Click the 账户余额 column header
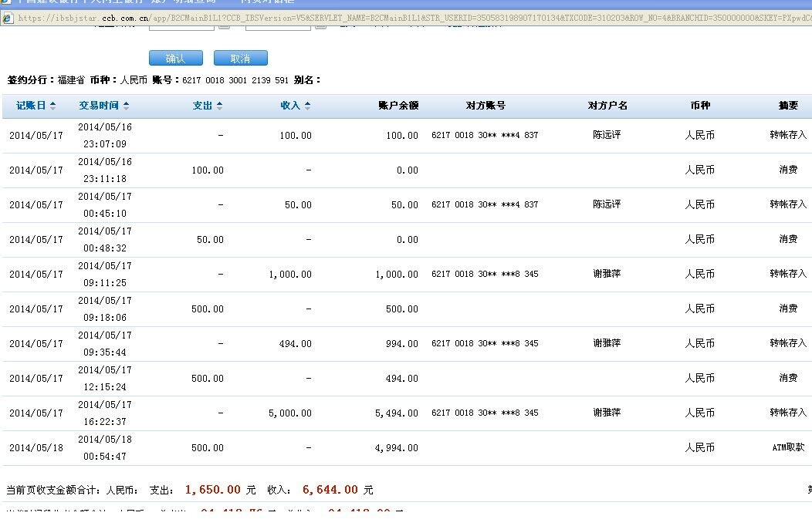 pyautogui.click(x=398, y=106)
